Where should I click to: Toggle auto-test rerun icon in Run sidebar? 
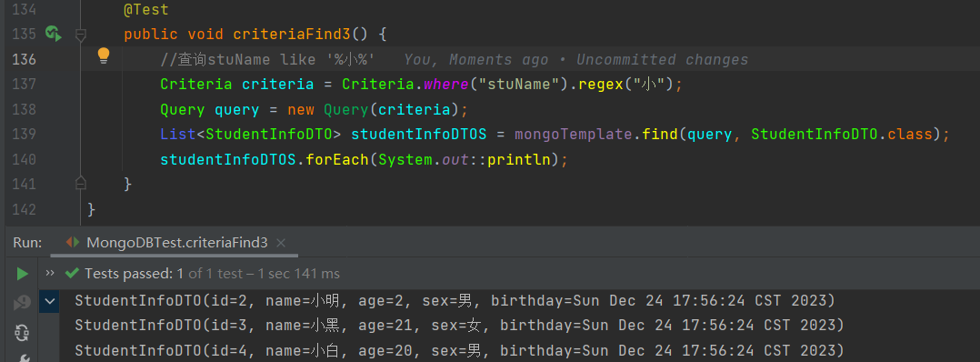[x=23, y=332]
